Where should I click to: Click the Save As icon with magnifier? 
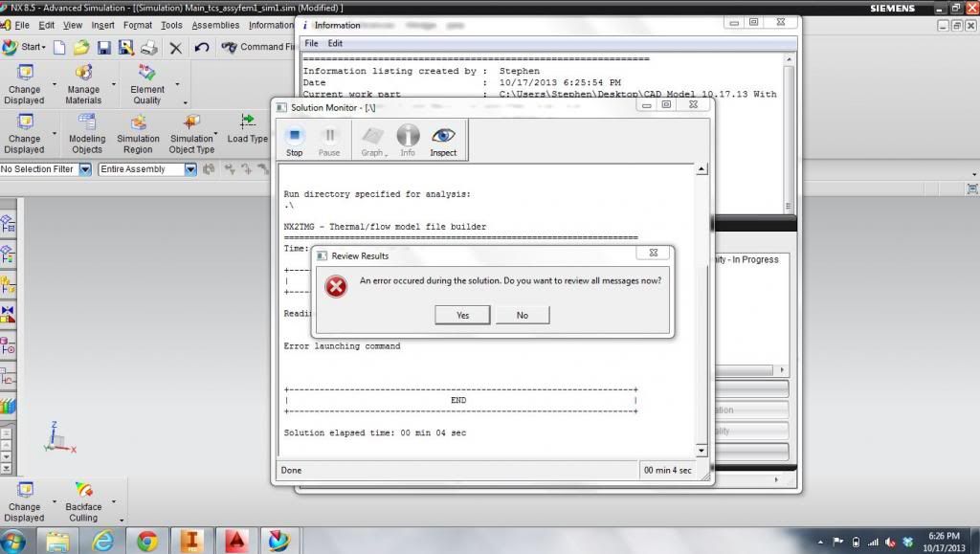(x=126, y=48)
